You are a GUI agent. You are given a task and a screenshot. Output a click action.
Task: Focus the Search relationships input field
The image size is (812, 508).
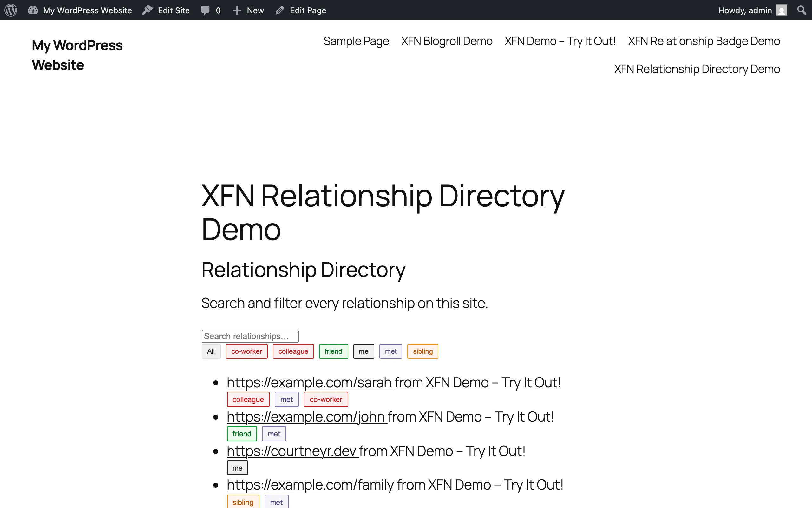point(250,336)
